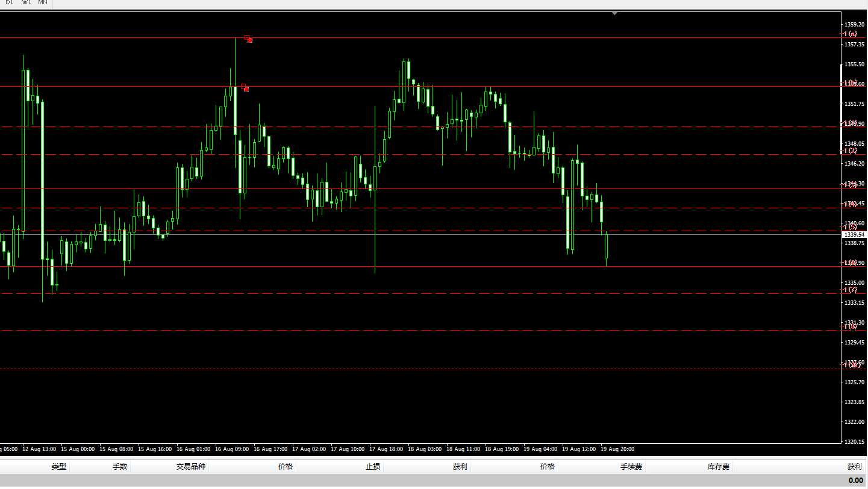Click the 12 Aug 13:00 time label
Image resolution: width=868 pixels, height=489 pixels.
pyautogui.click(x=39, y=449)
